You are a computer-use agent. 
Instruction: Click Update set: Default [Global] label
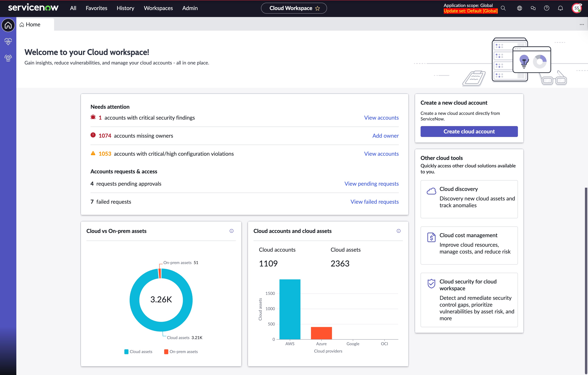tap(471, 11)
